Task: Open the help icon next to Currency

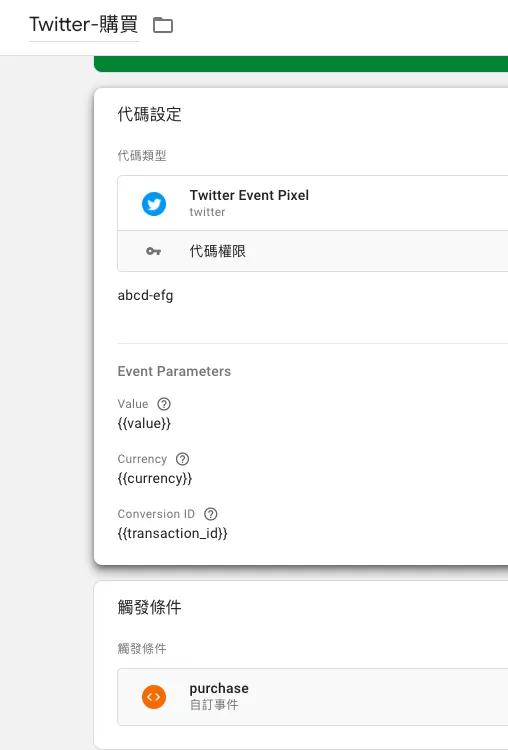Action: [x=182, y=459]
